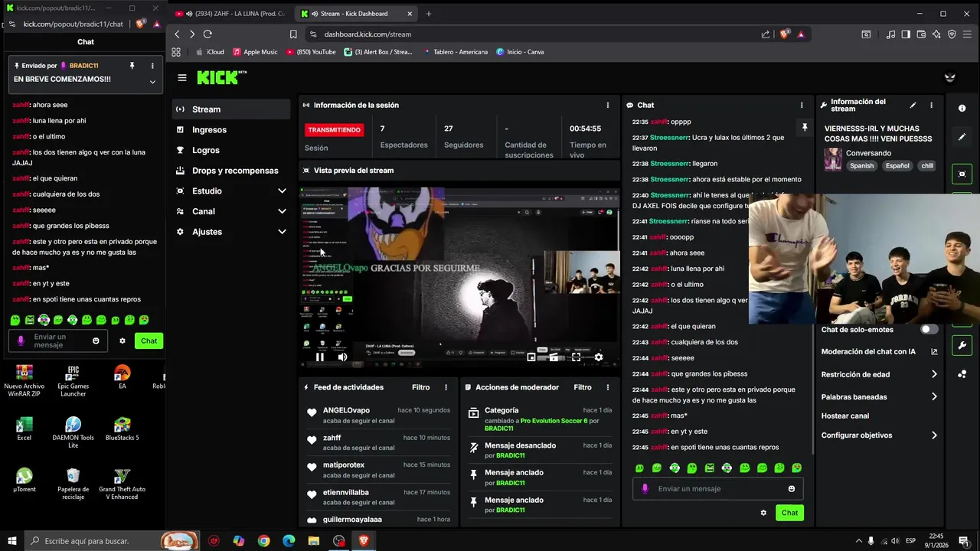Open popout chat settings gear

pos(122,341)
